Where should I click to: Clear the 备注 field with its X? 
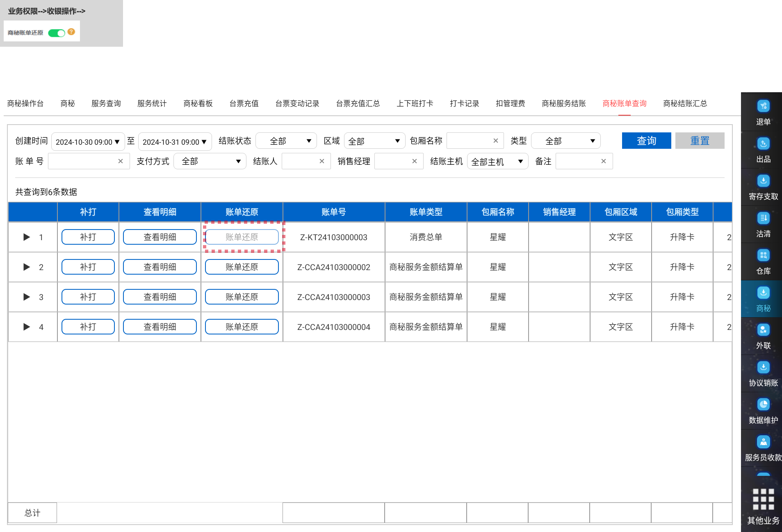tap(604, 161)
